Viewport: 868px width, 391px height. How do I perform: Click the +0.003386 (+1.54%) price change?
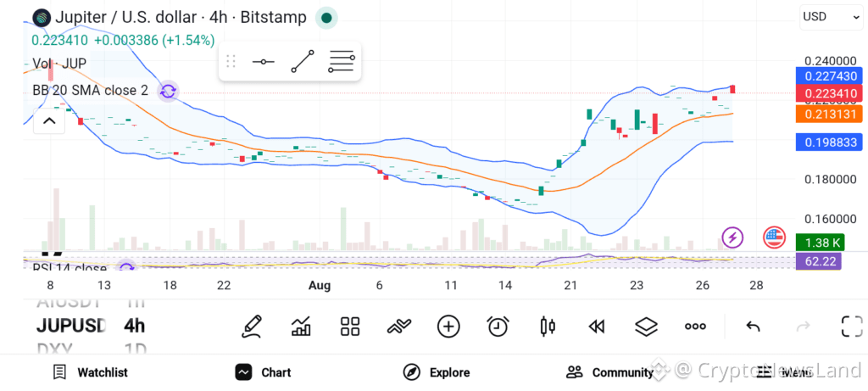coord(154,41)
